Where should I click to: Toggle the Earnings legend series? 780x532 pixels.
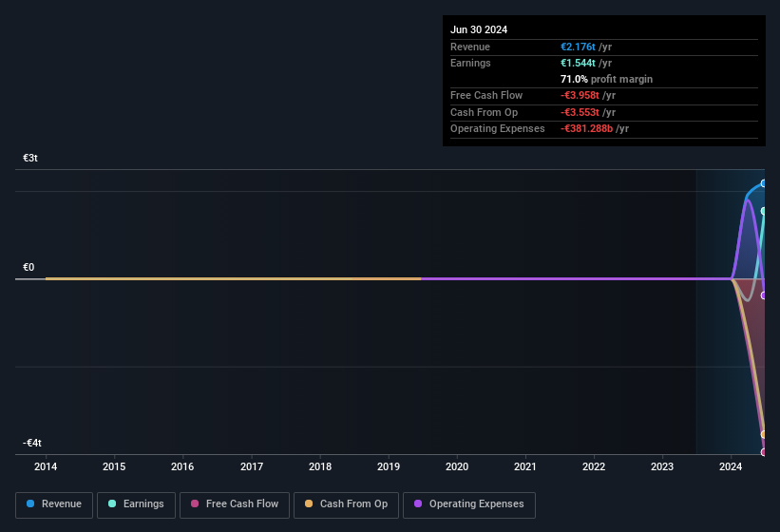136,503
